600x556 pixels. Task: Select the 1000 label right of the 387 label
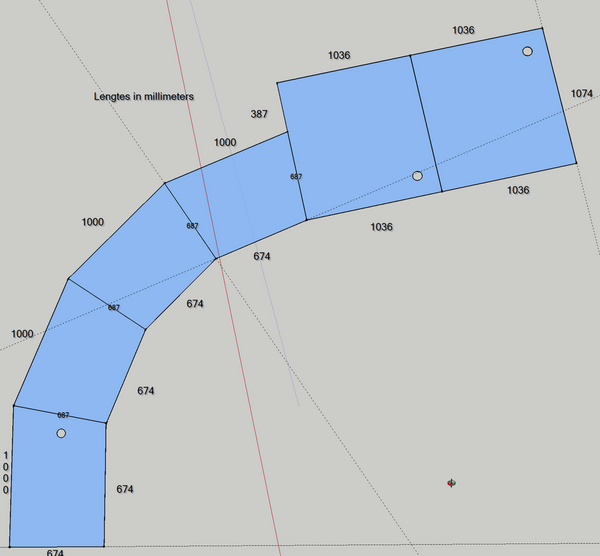(x=225, y=143)
